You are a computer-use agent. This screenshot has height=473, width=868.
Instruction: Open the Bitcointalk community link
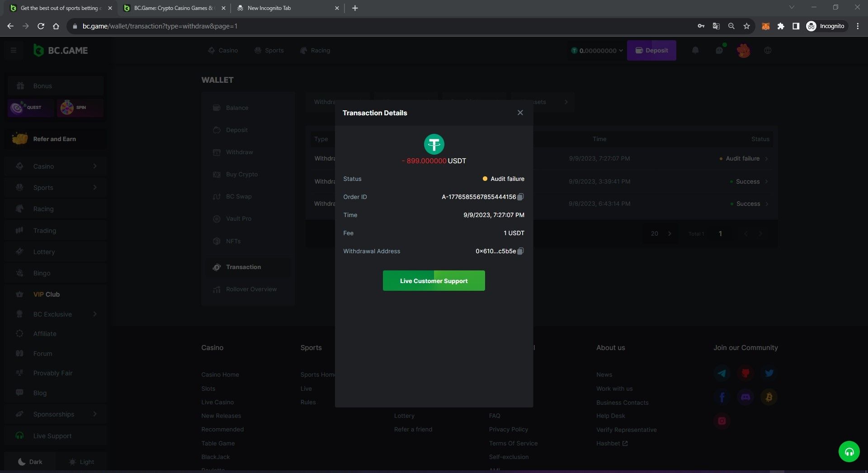(769, 397)
